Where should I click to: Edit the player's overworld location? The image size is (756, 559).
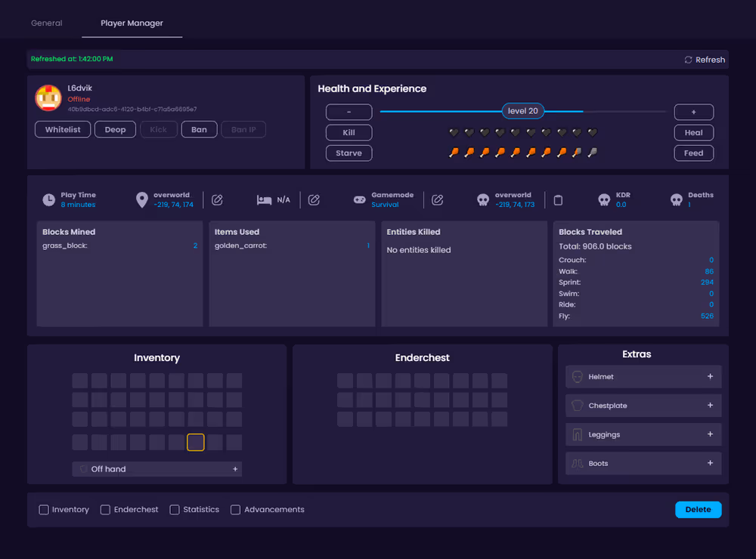click(218, 200)
